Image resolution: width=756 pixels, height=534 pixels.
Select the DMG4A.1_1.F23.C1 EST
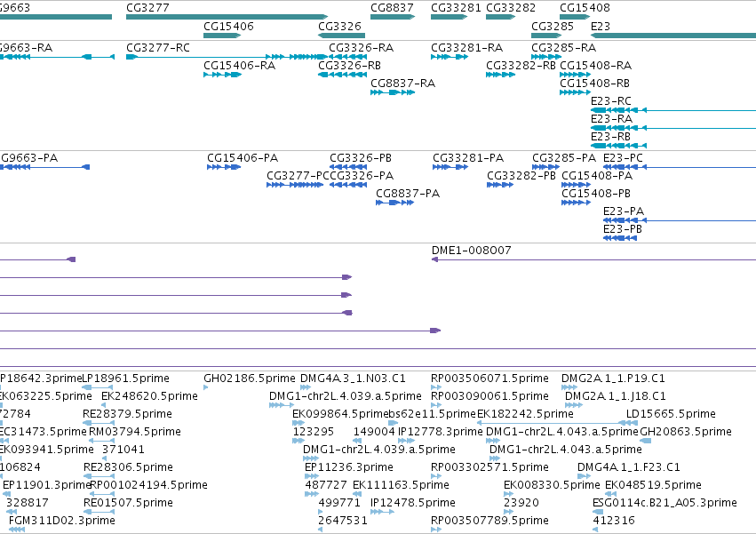point(584,476)
